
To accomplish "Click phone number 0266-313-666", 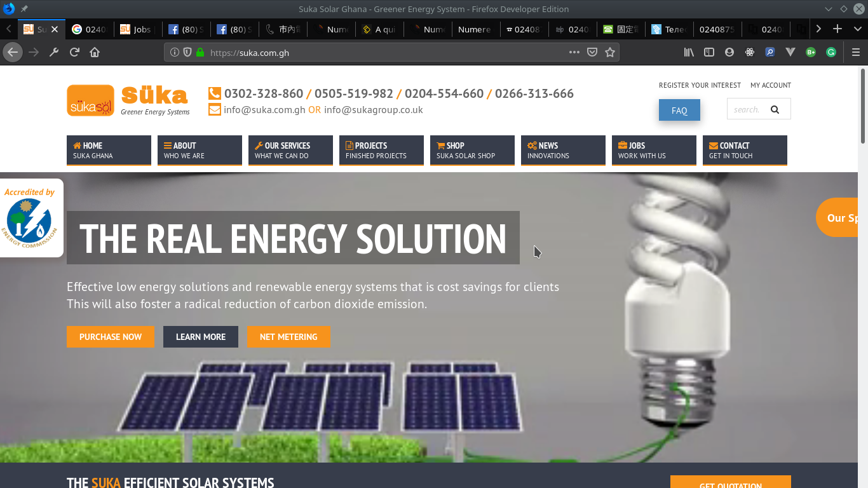I will (534, 93).
